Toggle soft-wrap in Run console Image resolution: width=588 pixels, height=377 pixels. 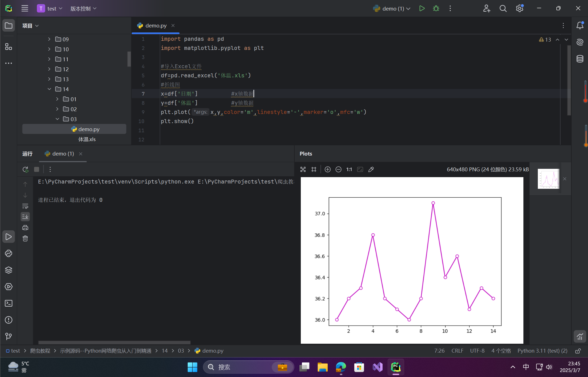(x=25, y=206)
